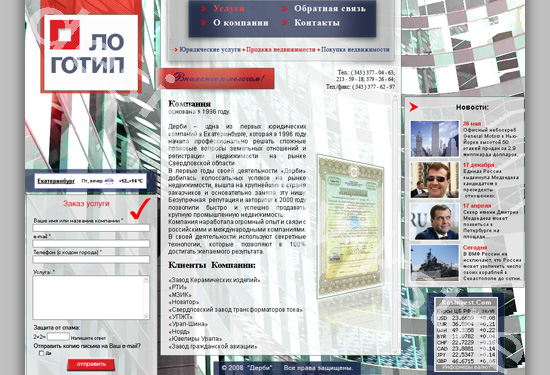The height and width of the screenshot is (375, 550).
Task: Focus the Телефон input field
Action: [x=91, y=259]
